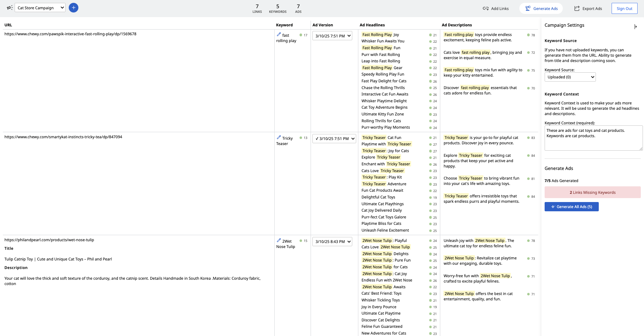Select the headline 'Cat Joy Delivered Daily'

(x=381, y=211)
